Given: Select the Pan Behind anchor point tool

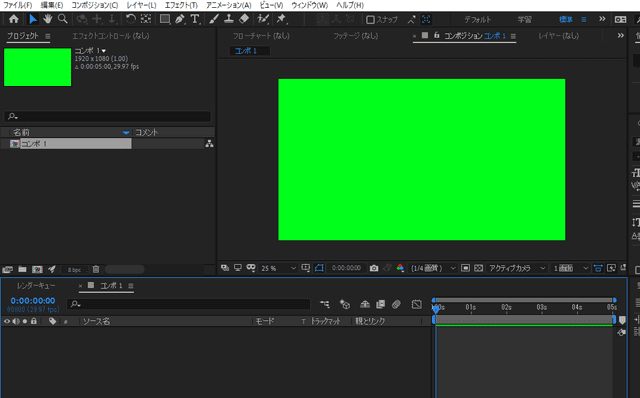Looking at the screenshot, I should point(146,19).
